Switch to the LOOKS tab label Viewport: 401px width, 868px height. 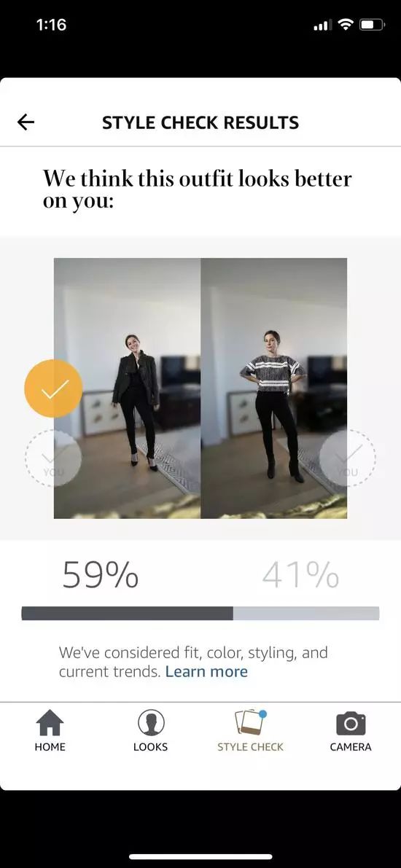click(151, 747)
